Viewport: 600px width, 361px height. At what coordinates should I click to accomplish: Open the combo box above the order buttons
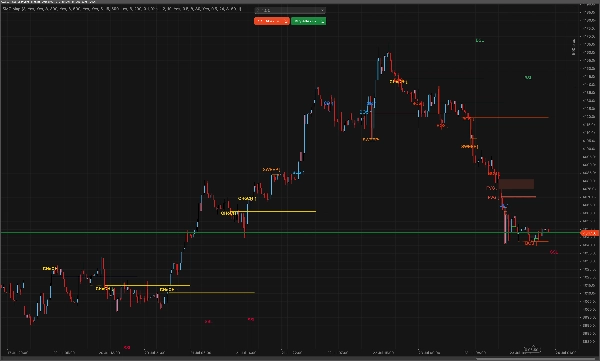click(x=290, y=10)
